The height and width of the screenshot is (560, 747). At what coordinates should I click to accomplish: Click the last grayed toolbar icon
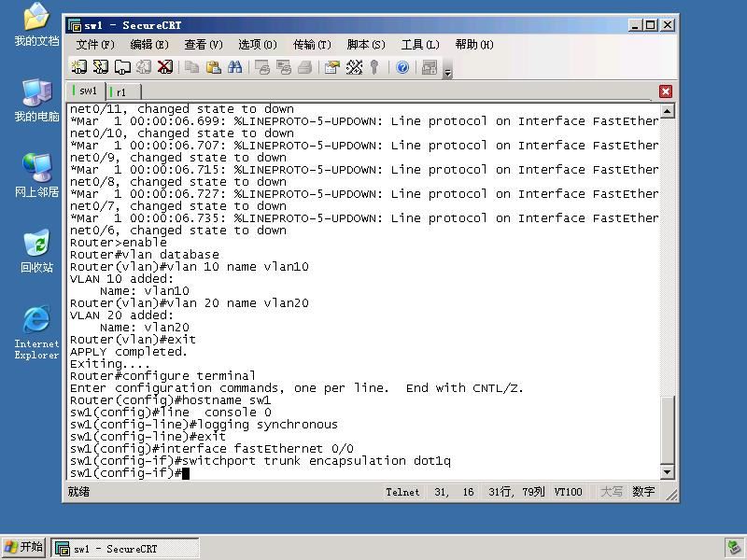coord(430,67)
